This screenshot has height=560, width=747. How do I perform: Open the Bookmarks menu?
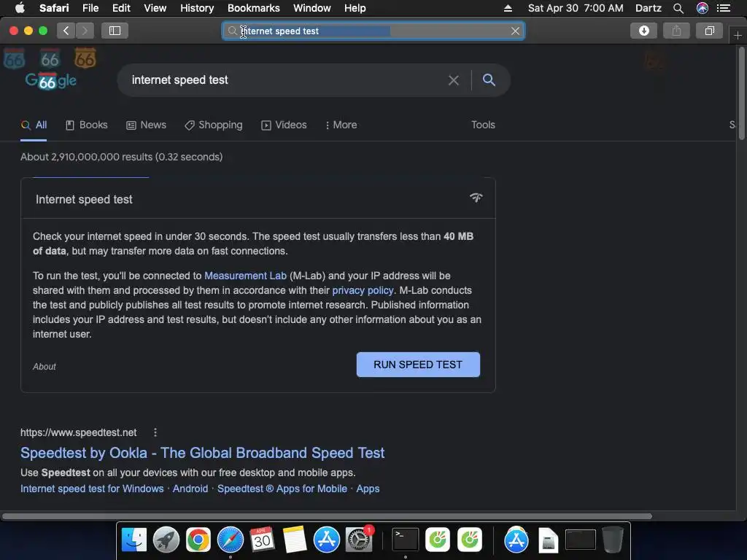tap(253, 8)
